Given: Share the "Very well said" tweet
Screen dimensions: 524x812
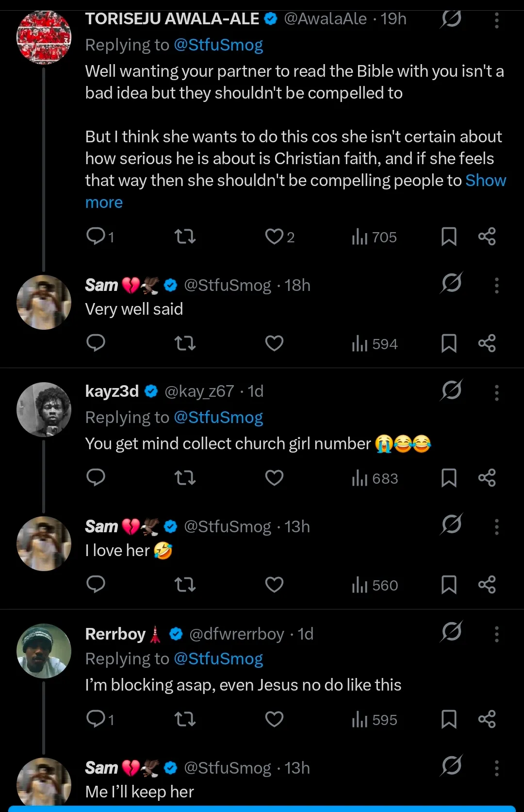Looking at the screenshot, I should [x=487, y=344].
